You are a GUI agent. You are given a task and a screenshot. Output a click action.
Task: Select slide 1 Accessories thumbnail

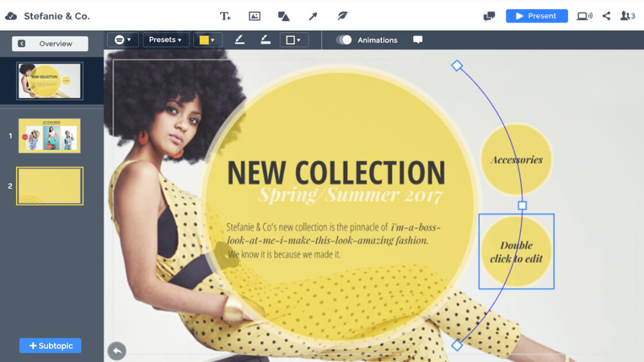50,136
